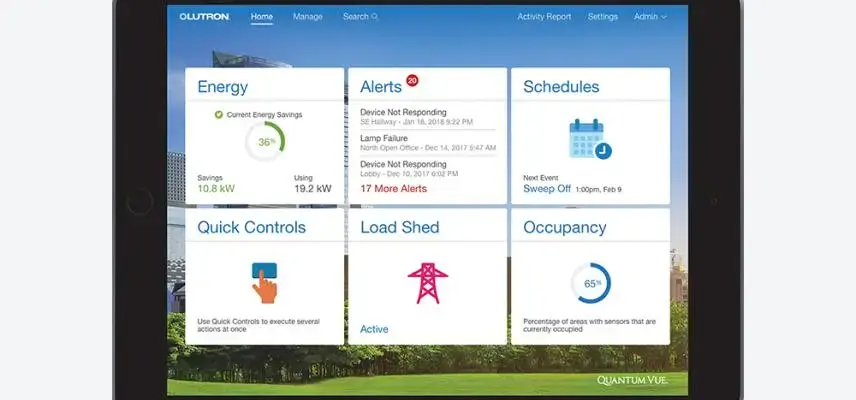Open the Schedules calendar icon

[x=589, y=139]
